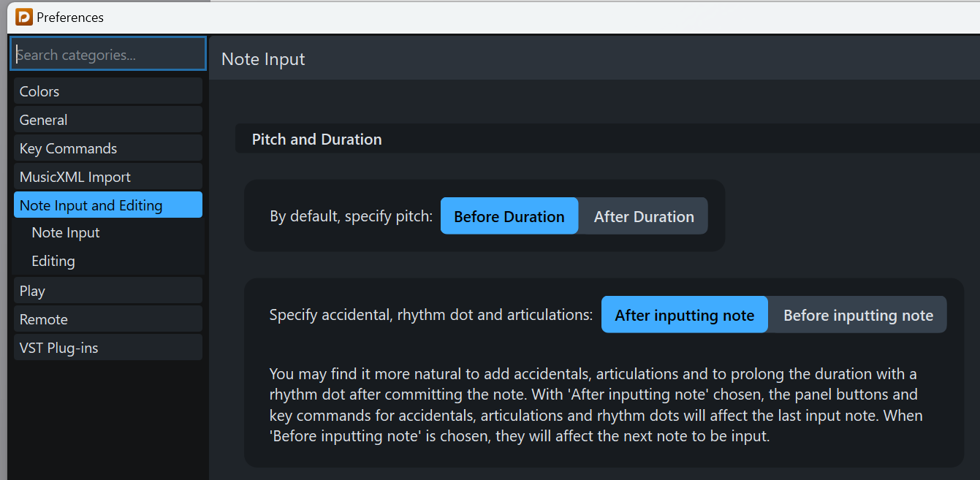The image size is (980, 480).
Task: Select Before Duration for pitch input
Action: pyautogui.click(x=509, y=216)
